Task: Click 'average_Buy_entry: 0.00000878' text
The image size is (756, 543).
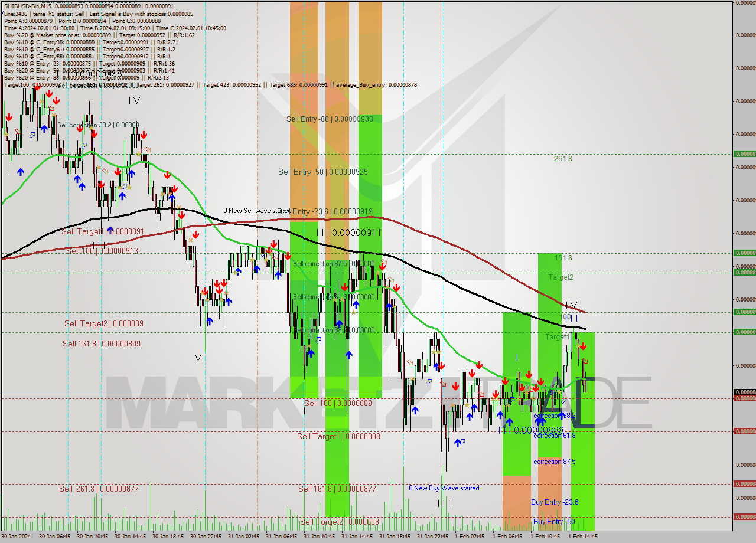Action: pyautogui.click(x=377, y=85)
